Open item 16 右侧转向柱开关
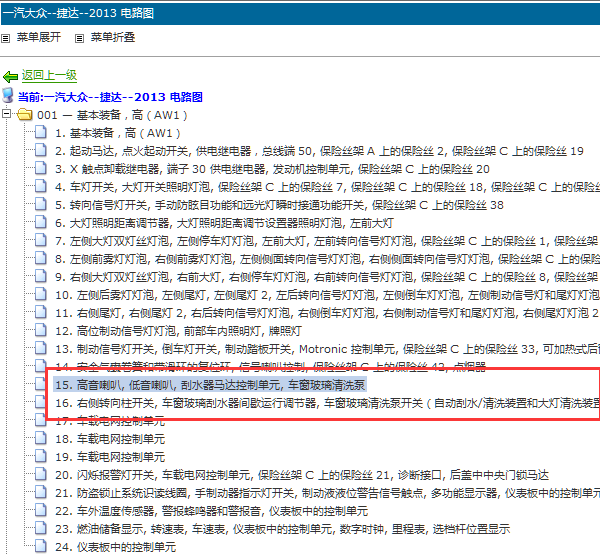 click(x=327, y=403)
